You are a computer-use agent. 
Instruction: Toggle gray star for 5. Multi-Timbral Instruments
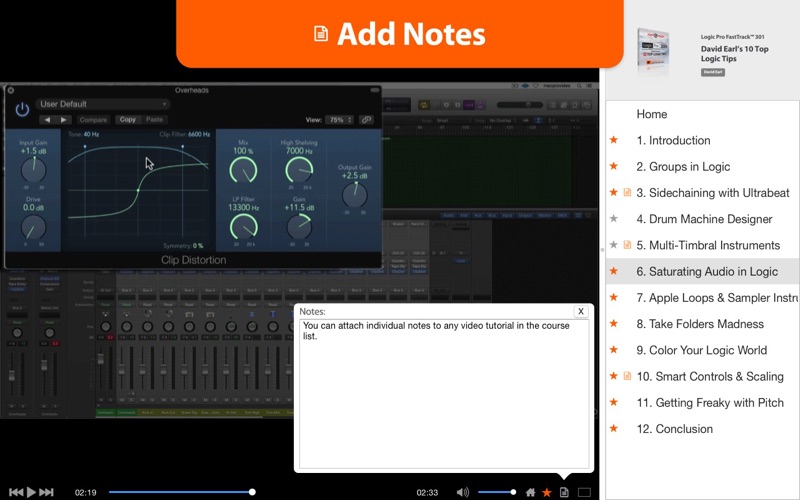614,245
